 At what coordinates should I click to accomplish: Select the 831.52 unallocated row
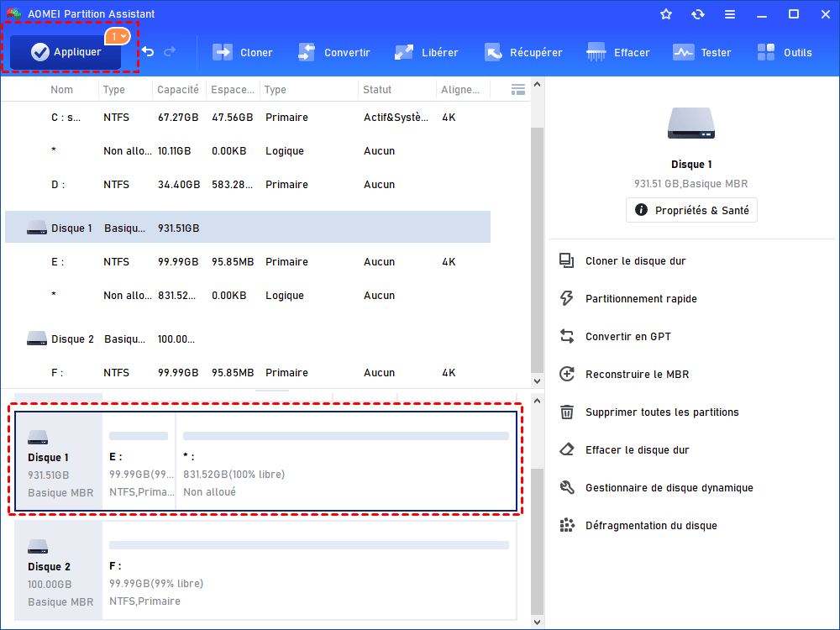(x=248, y=295)
